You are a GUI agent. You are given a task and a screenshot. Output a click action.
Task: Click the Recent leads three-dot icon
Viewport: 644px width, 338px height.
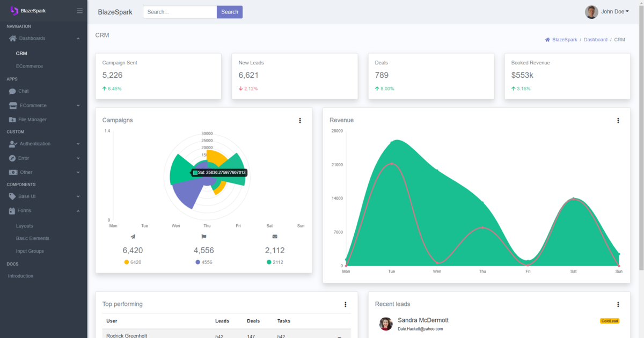[x=618, y=305]
